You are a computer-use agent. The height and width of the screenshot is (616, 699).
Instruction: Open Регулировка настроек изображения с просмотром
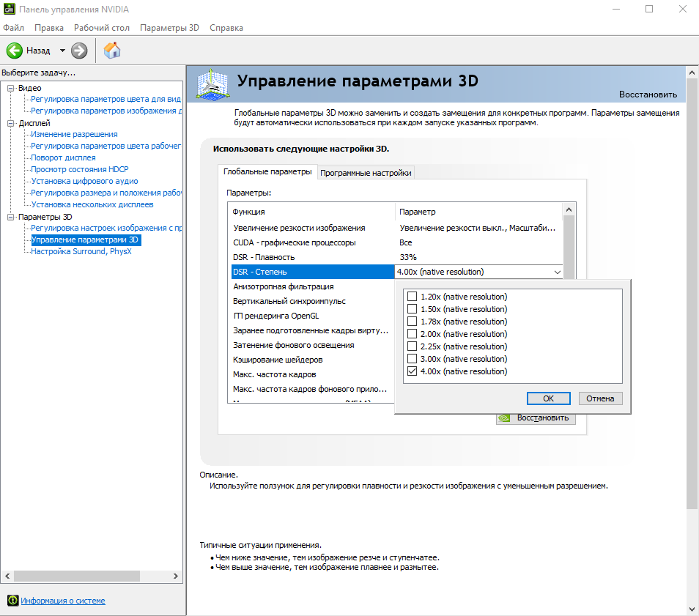pos(106,228)
